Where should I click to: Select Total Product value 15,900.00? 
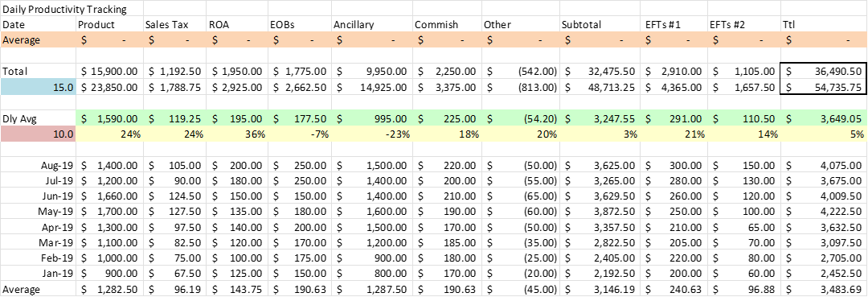pyautogui.click(x=109, y=71)
